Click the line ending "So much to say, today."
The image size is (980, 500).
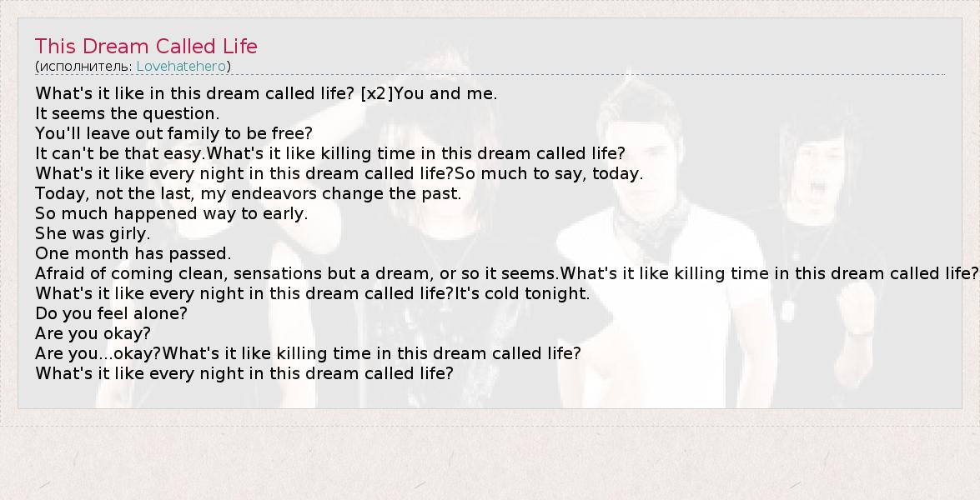click(x=339, y=173)
